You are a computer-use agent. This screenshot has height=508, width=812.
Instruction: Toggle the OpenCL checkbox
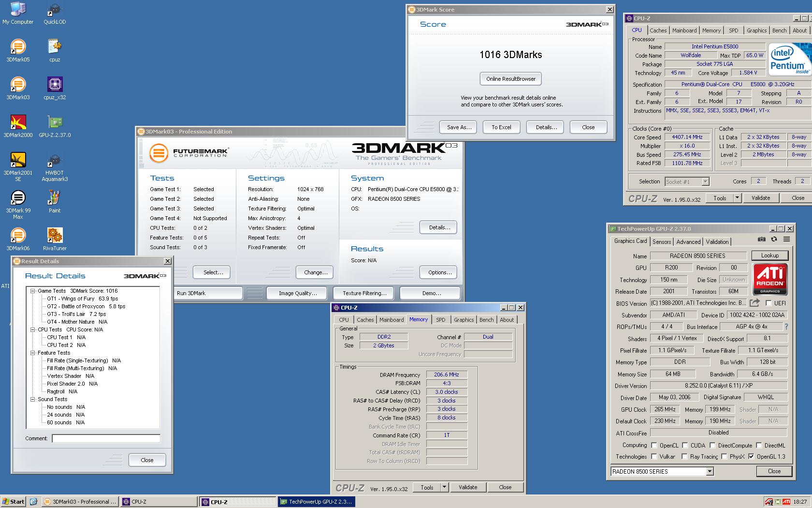pyautogui.click(x=654, y=446)
